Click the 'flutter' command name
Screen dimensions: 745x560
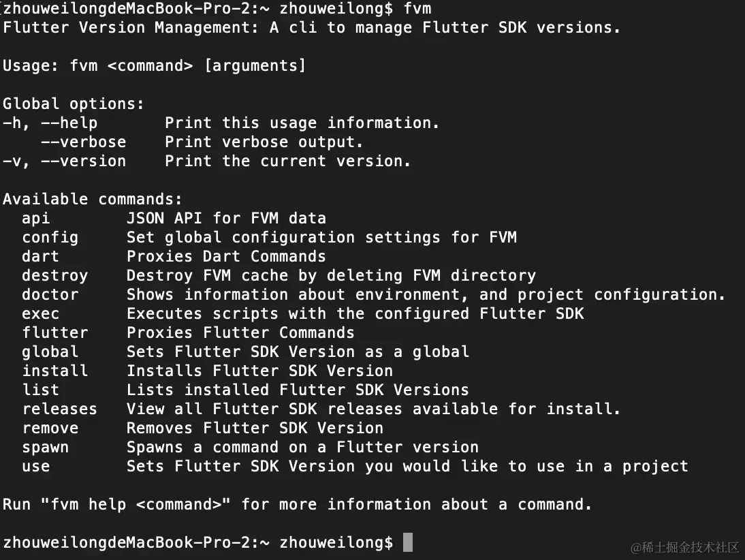pos(54,332)
